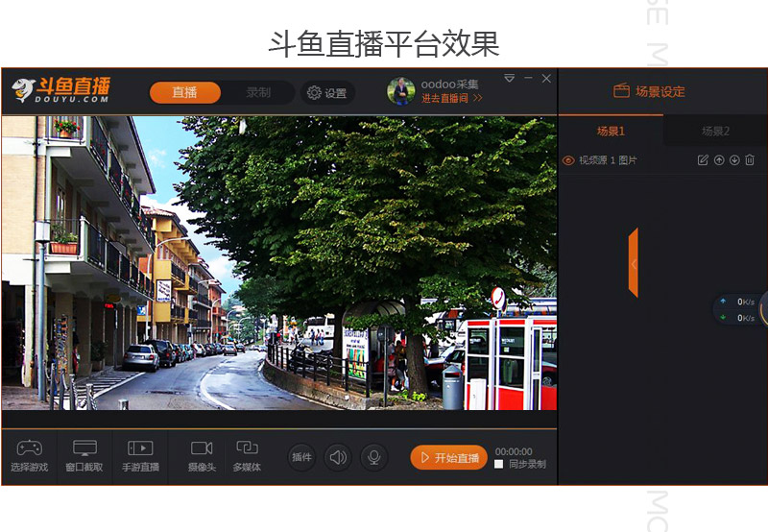This screenshot has width=768, height=532.
Task: Click the 场景设定 panel header icon
Action: (x=621, y=91)
